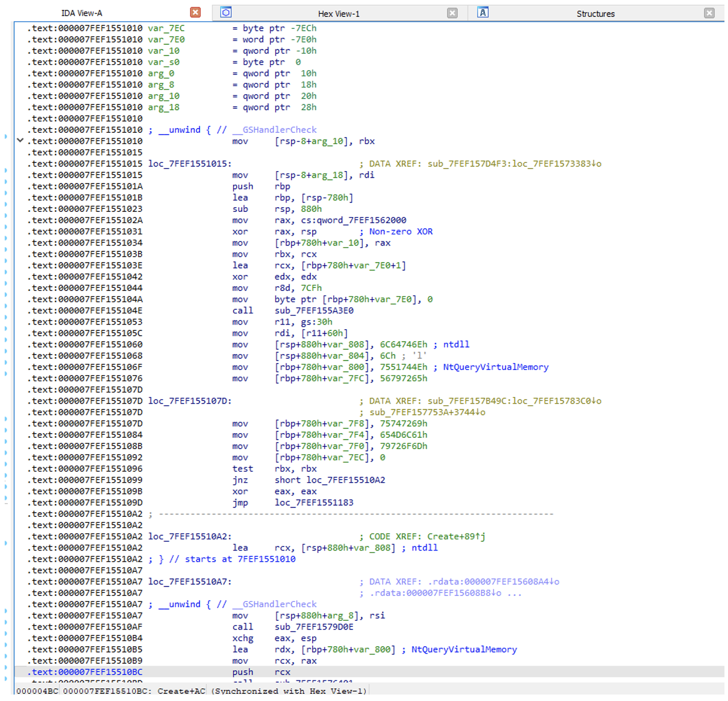This screenshot has width=728, height=701.
Task: Click jmp target loc_7FEF1551183
Action: pos(314,503)
